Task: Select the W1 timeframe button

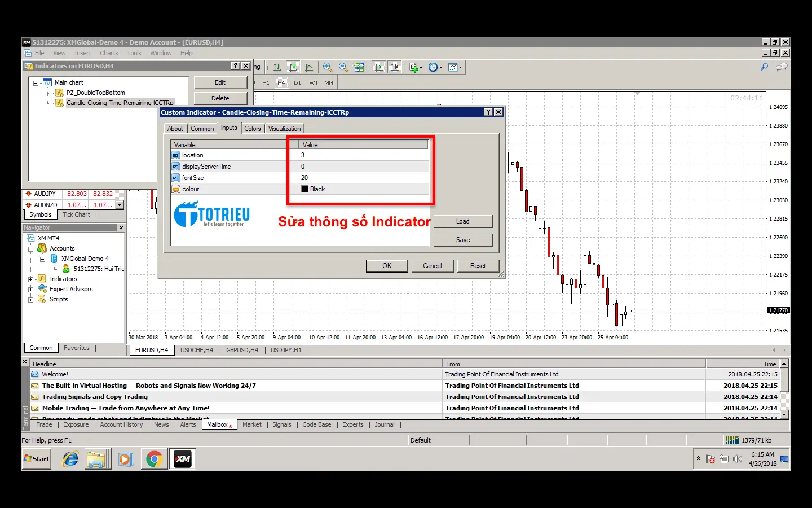Action: pos(314,82)
